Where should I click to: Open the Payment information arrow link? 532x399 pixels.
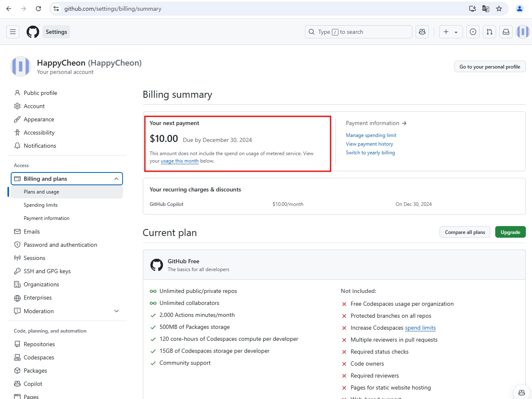[x=376, y=123]
